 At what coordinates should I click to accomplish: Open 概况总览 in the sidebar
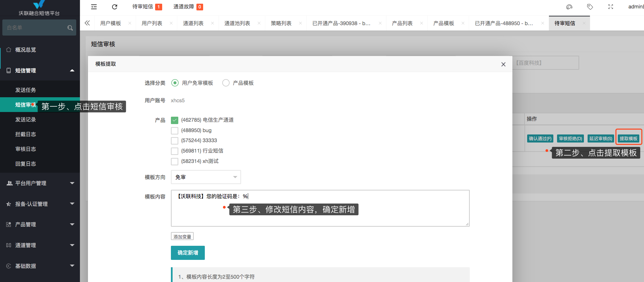click(x=40, y=50)
